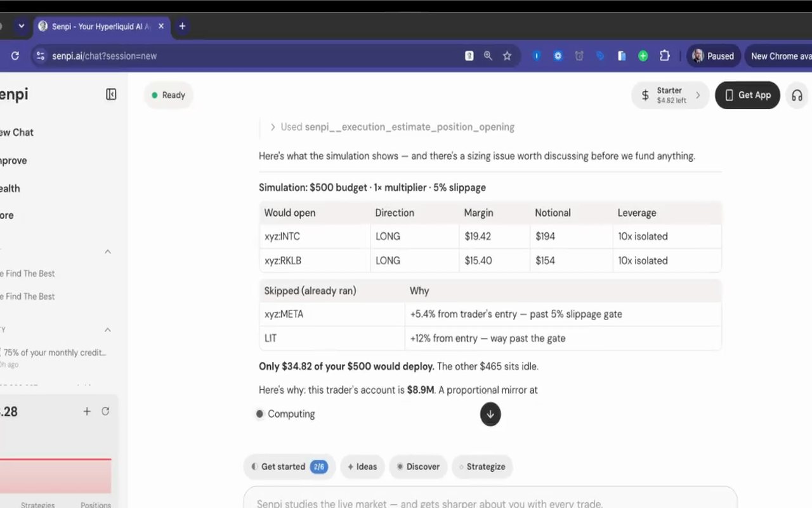Viewport: 812px width, 508px height.
Task: Click LONG in the xyz:INTC row
Action: pyautogui.click(x=388, y=236)
